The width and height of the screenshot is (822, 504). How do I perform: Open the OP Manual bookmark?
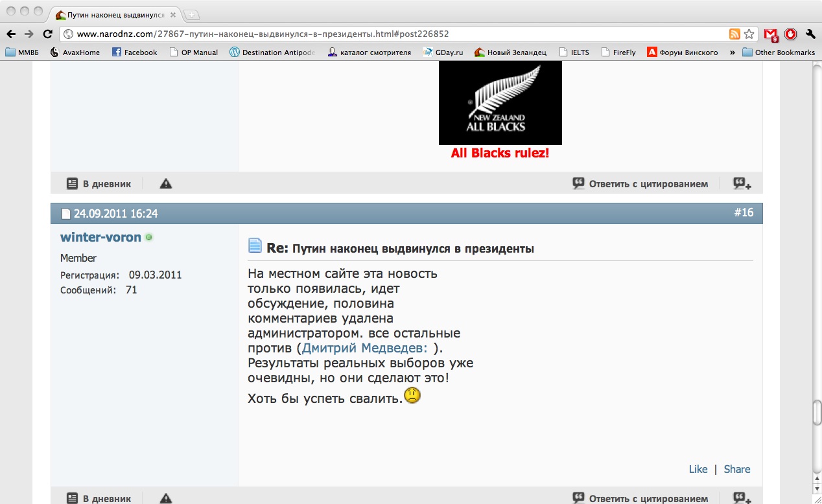tap(193, 52)
